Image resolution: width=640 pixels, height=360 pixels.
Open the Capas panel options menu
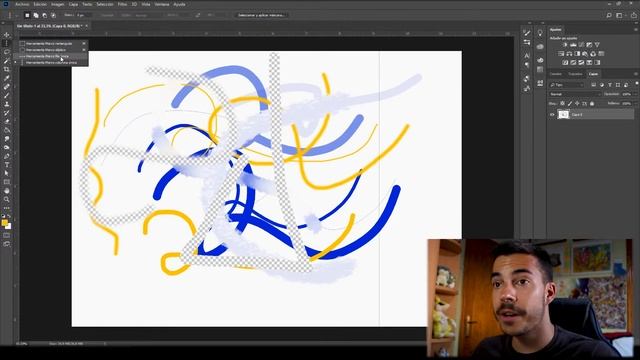tap(636, 74)
